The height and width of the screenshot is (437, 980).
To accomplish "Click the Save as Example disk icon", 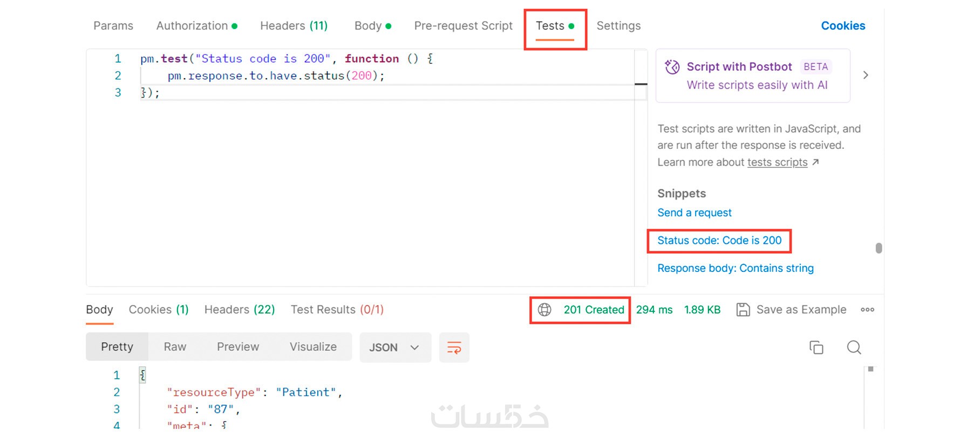I will tap(743, 310).
